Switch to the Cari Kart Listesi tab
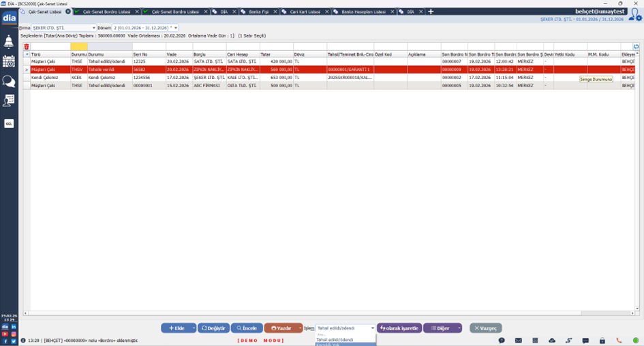This screenshot has height=346, width=644. 305,12
